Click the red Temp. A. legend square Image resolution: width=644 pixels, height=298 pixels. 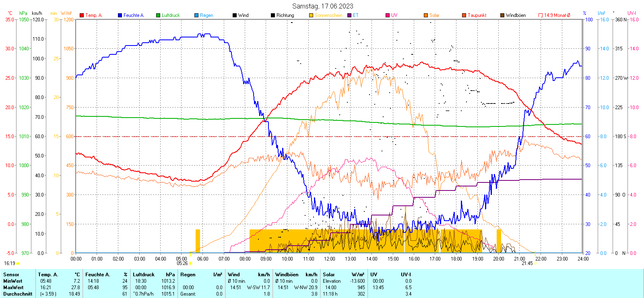(x=82, y=15)
